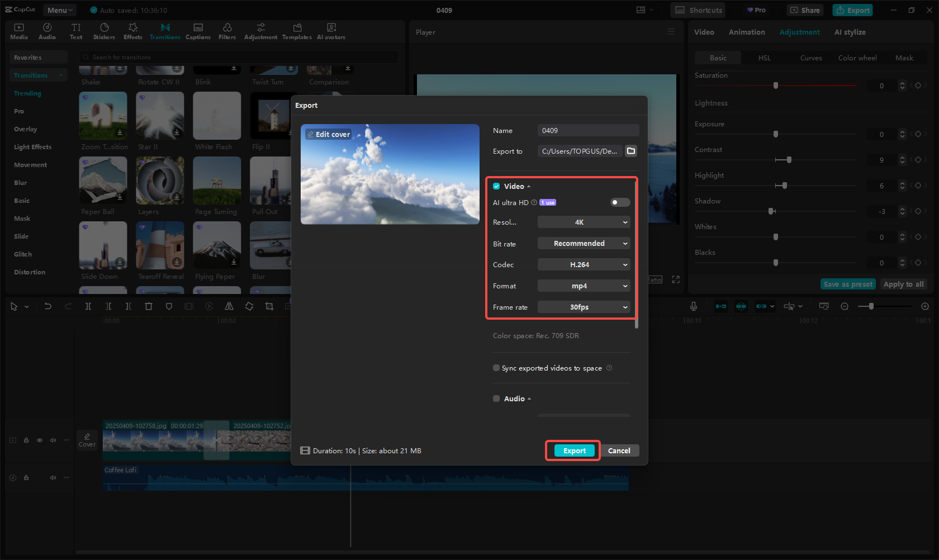This screenshot has height=560, width=939.
Task: Select the HSL adjustment tab
Action: [764, 58]
